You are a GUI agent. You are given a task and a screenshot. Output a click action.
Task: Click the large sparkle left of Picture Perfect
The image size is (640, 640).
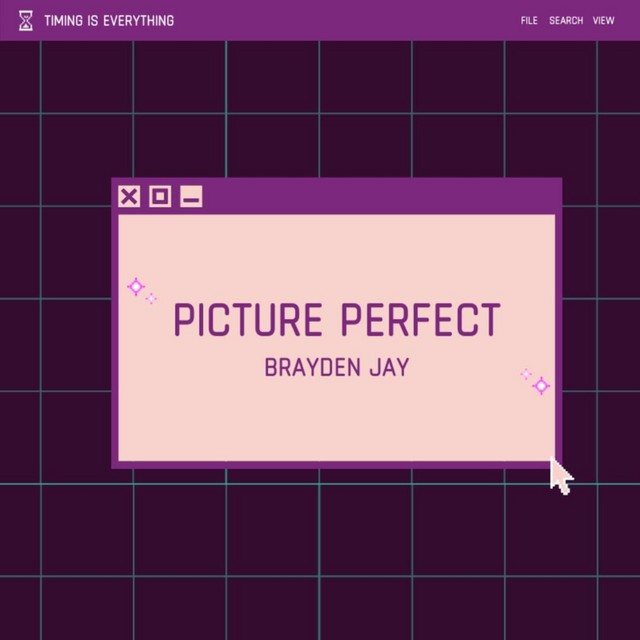tap(136, 287)
